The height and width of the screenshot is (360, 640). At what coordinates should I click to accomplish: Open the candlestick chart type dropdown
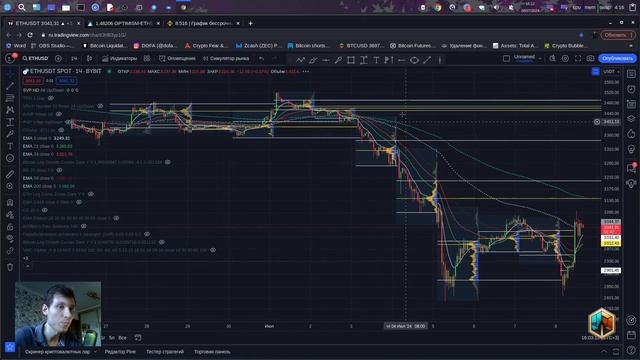(x=89, y=59)
